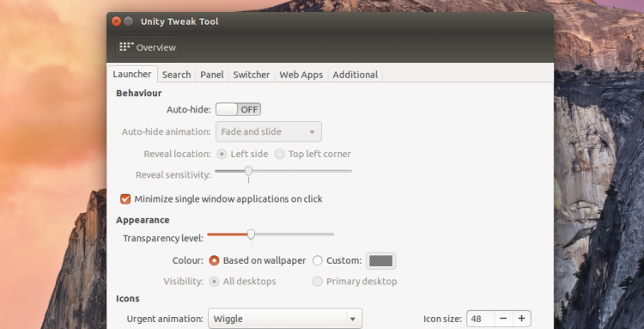Switch to the Search tab
Image resolution: width=644 pixels, height=329 pixels.
tap(176, 75)
